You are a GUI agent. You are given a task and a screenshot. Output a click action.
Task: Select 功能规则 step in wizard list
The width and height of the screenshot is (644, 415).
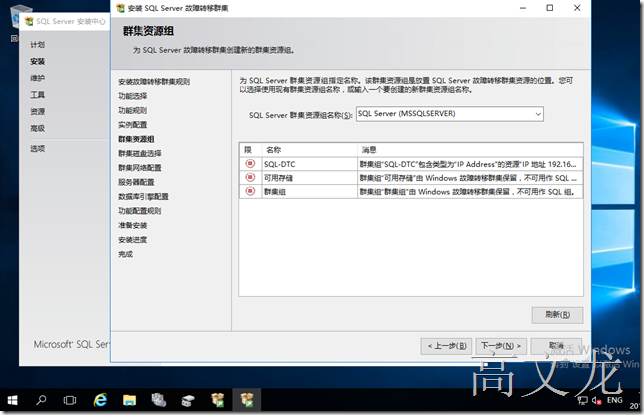pos(133,111)
